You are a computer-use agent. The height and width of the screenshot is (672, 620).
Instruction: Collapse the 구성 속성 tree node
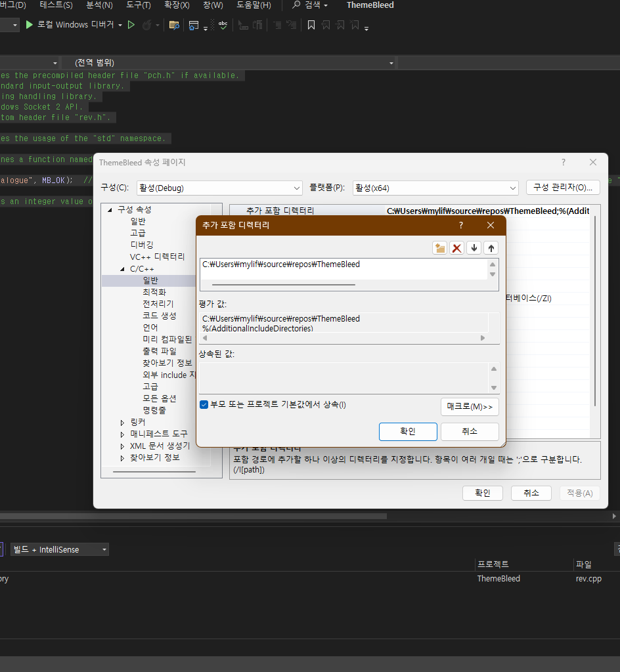(110, 209)
